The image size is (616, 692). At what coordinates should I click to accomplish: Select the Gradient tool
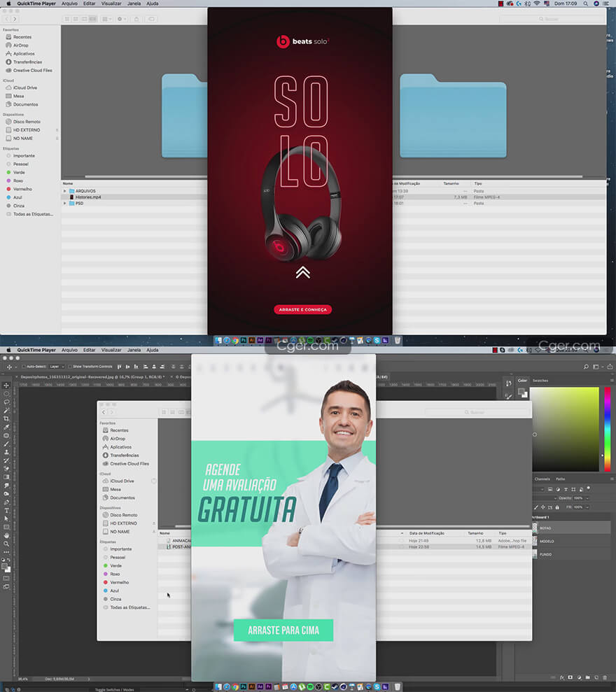pos(6,477)
